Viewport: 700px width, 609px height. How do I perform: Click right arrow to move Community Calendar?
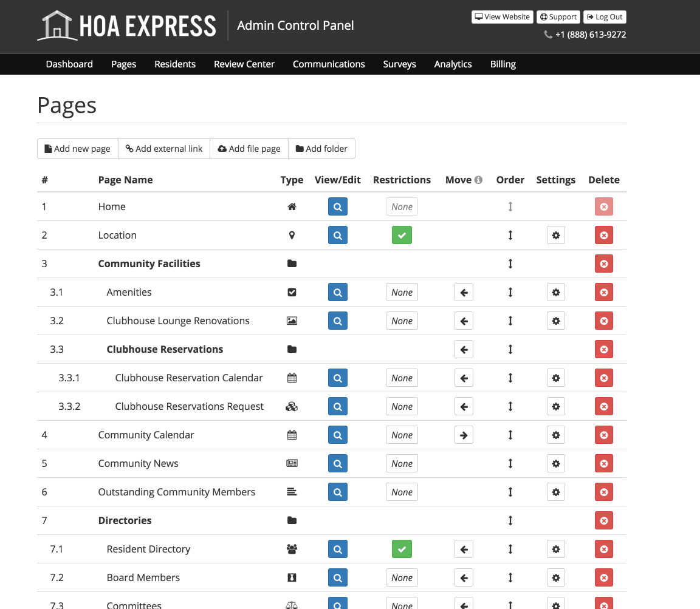pos(464,435)
